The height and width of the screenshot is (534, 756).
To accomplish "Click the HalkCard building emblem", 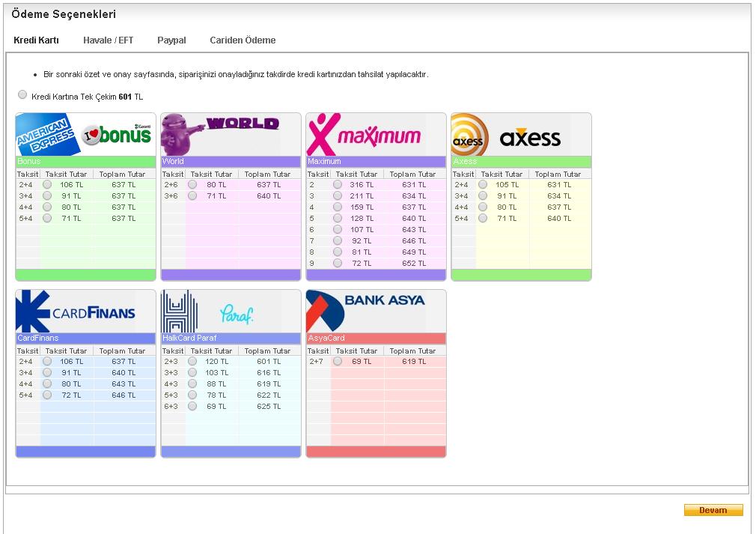I will point(180,312).
